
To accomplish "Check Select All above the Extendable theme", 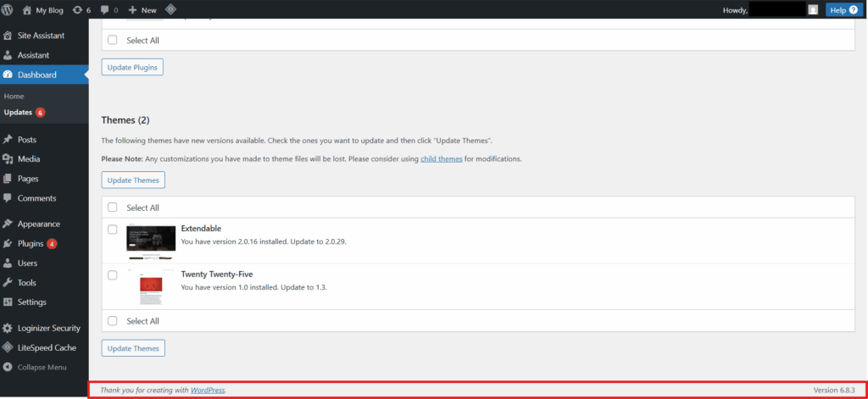I will pos(113,208).
